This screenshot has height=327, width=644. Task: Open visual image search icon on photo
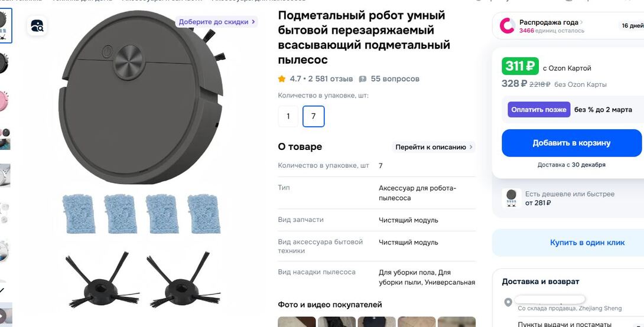(x=37, y=26)
